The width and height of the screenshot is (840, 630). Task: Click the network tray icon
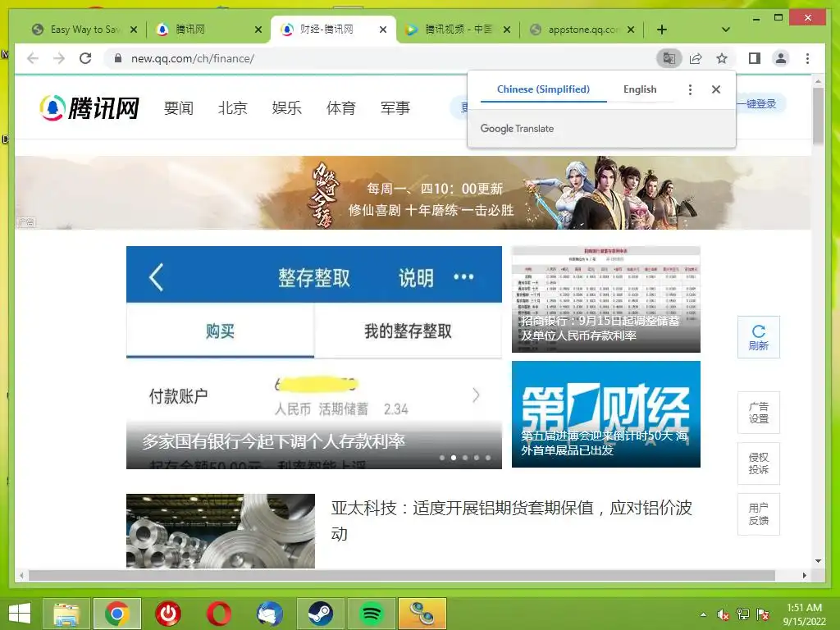tap(743, 615)
